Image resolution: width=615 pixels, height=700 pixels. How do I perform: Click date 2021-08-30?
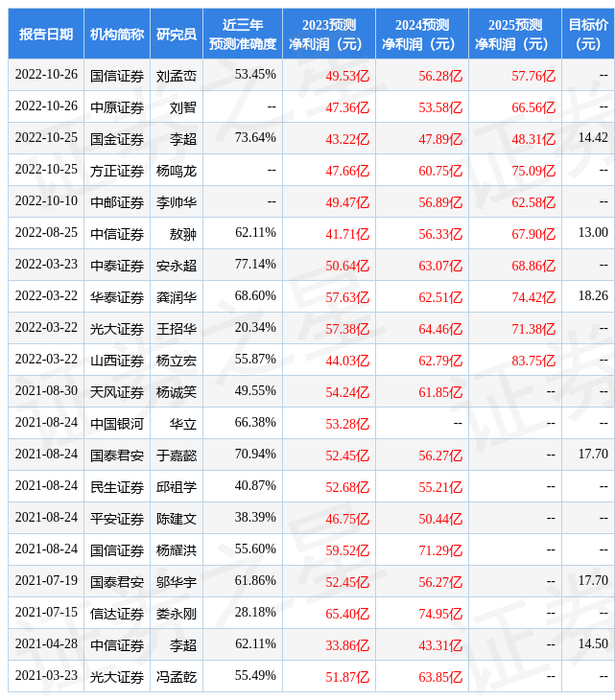coord(46,391)
